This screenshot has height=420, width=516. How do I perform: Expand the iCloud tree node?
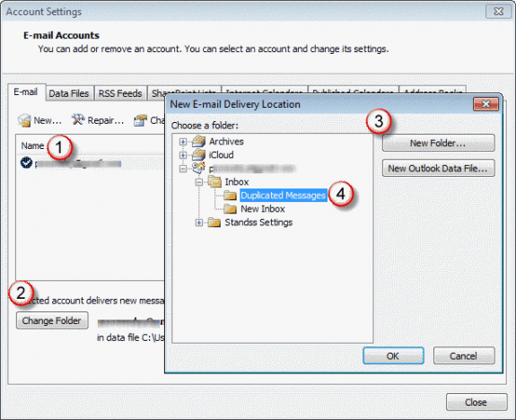coord(183,155)
